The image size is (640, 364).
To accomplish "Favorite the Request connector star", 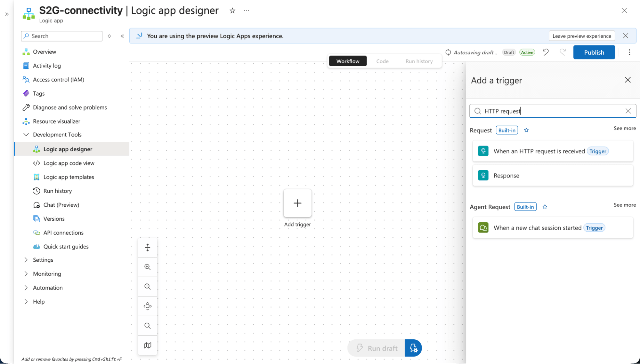I will (x=526, y=130).
